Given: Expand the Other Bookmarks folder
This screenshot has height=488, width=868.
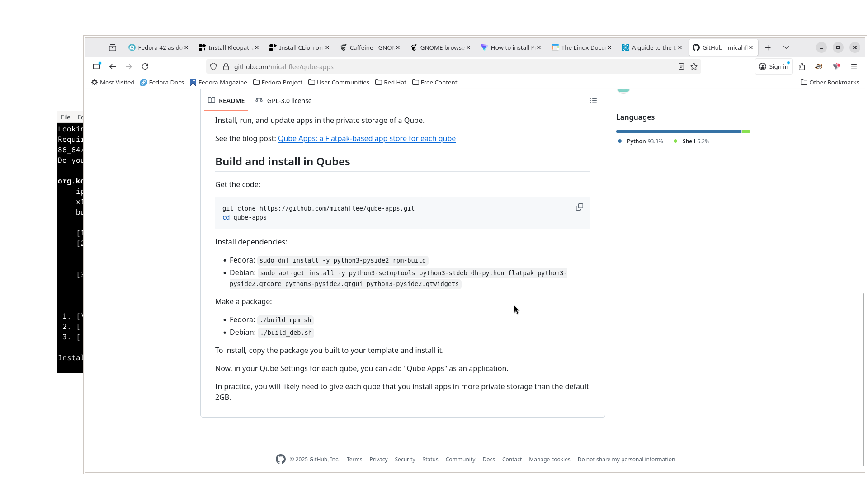Looking at the screenshot, I should [x=830, y=82].
